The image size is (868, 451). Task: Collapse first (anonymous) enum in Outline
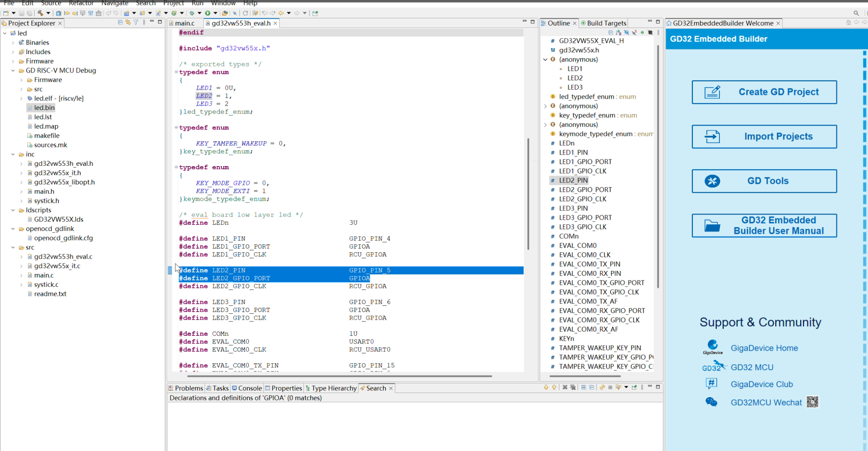[545, 60]
